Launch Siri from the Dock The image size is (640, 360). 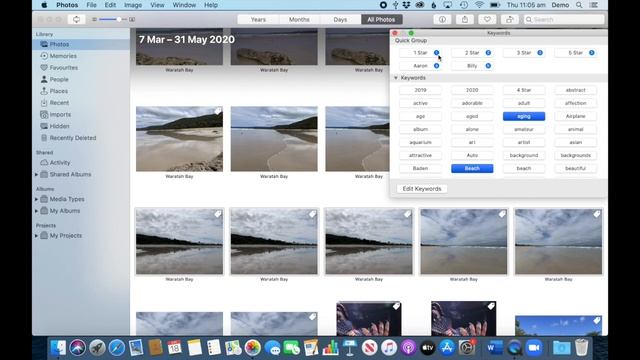(78, 348)
